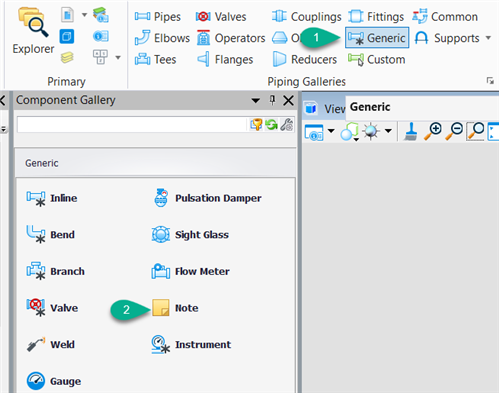Zoom out the view
The image size is (499, 393).
[x=454, y=131]
